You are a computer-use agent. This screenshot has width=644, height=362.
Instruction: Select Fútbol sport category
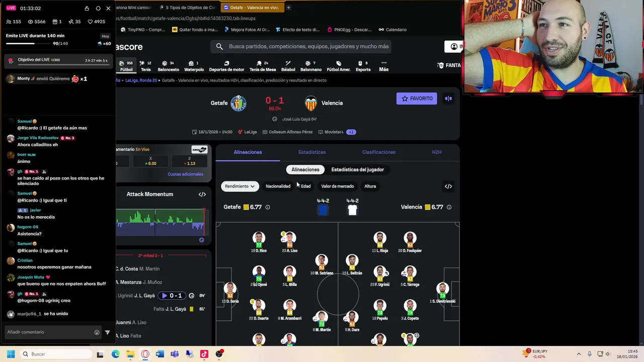coord(126,66)
